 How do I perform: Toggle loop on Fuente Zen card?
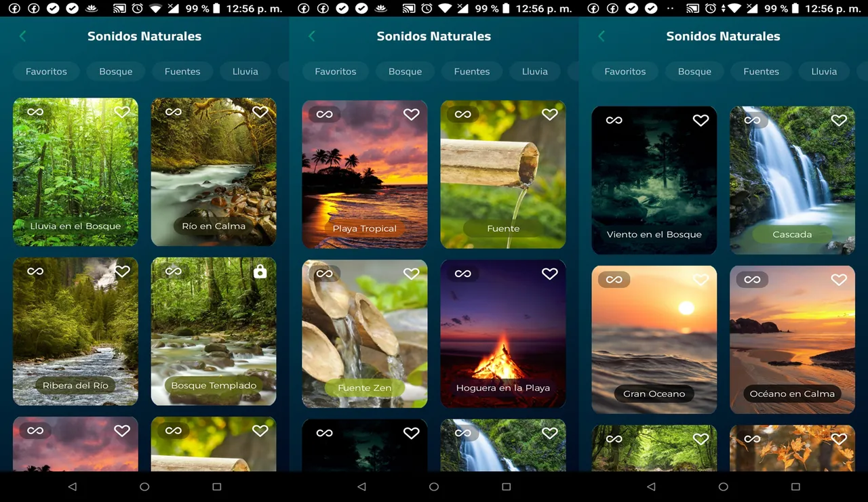pos(325,274)
